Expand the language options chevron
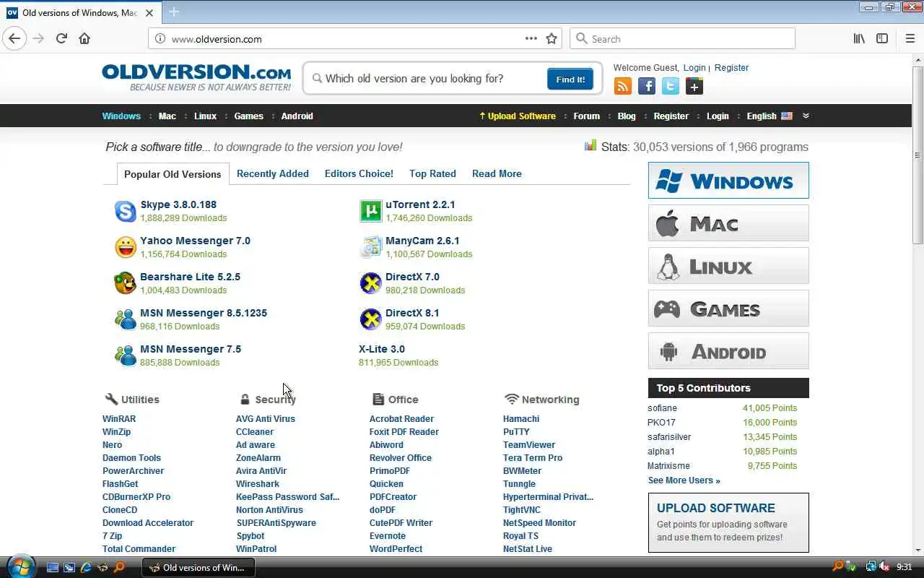924x578 pixels. pyautogui.click(x=806, y=116)
